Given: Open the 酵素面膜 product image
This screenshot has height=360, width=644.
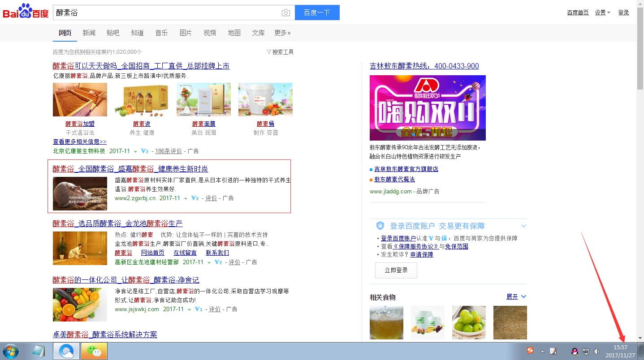Looking at the screenshot, I should click(x=204, y=99).
